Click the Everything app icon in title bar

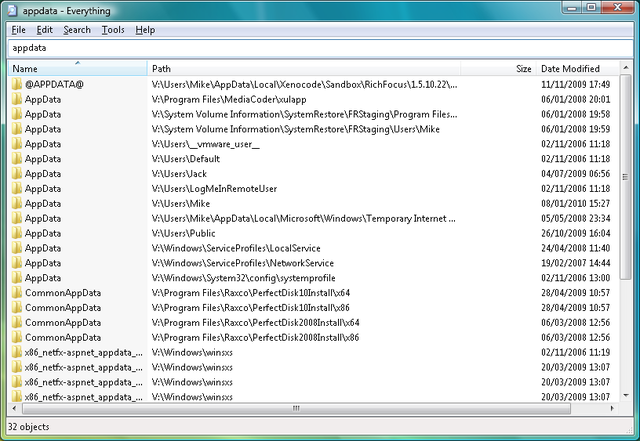tap(13, 11)
